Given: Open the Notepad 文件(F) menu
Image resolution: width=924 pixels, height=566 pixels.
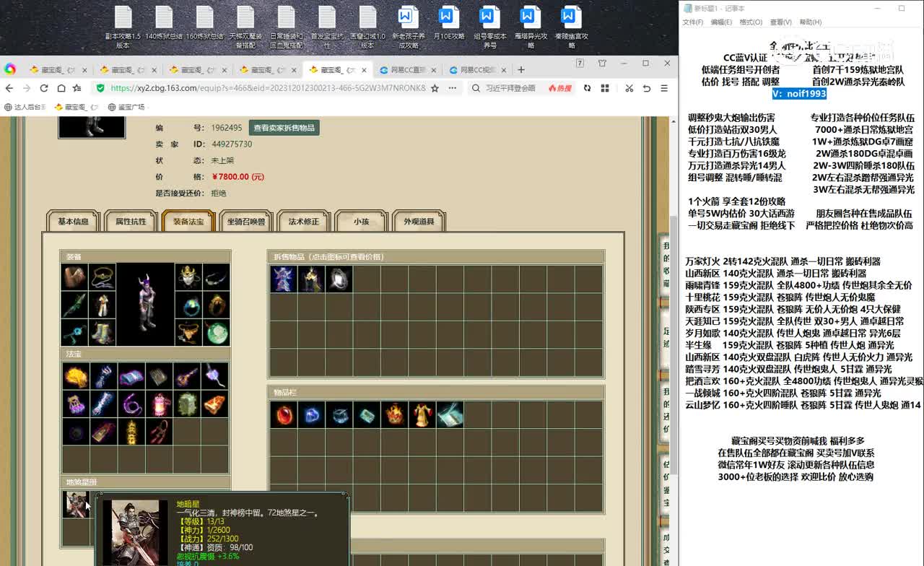Looking at the screenshot, I should (693, 22).
